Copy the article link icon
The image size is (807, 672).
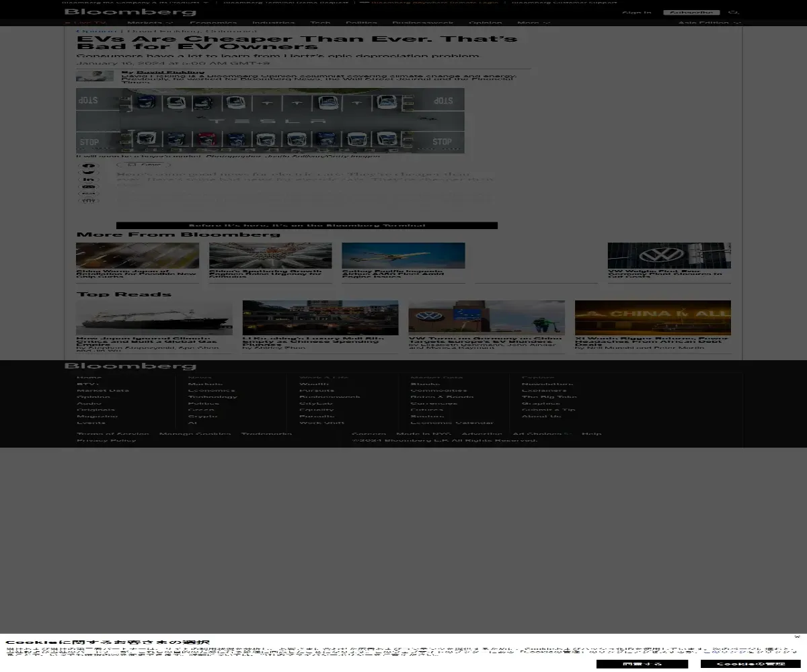point(89,194)
